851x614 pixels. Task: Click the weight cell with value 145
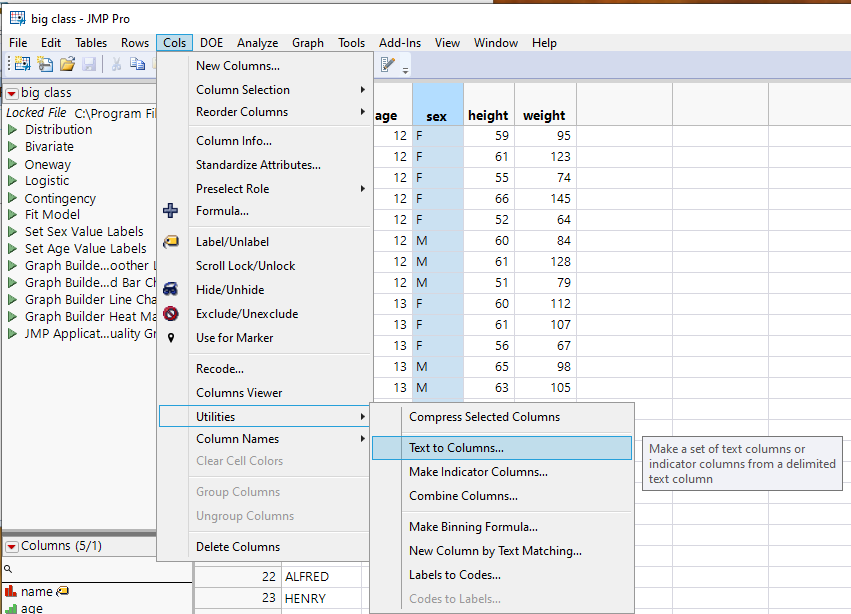pos(545,199)
